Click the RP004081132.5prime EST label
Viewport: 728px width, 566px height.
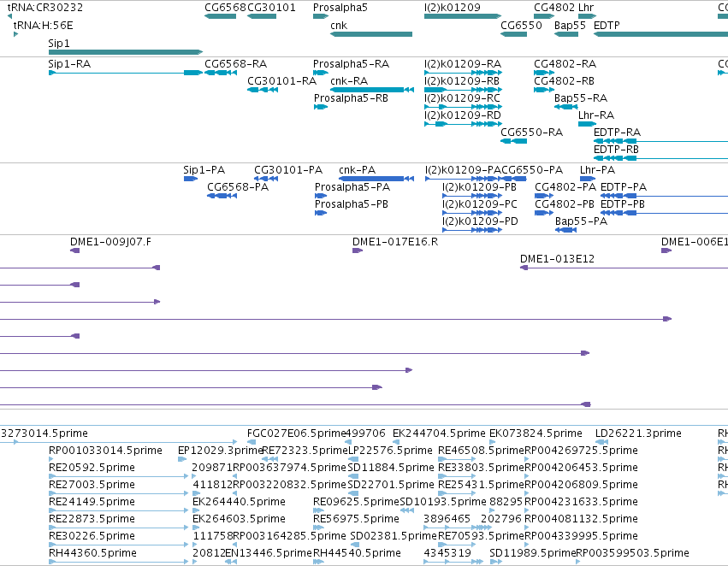(x=581, y=519)
